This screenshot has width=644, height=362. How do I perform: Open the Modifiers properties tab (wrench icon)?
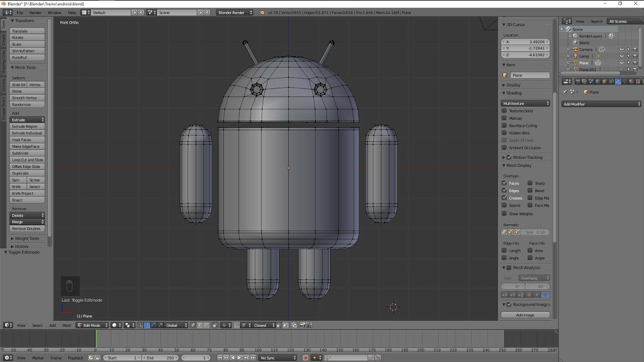[x=618, y=81]
